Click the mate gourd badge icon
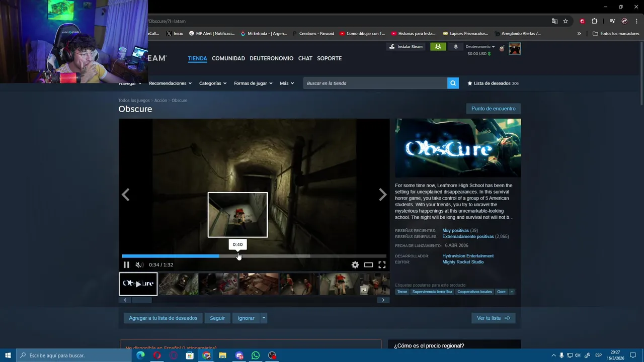 tap(502, 48)
